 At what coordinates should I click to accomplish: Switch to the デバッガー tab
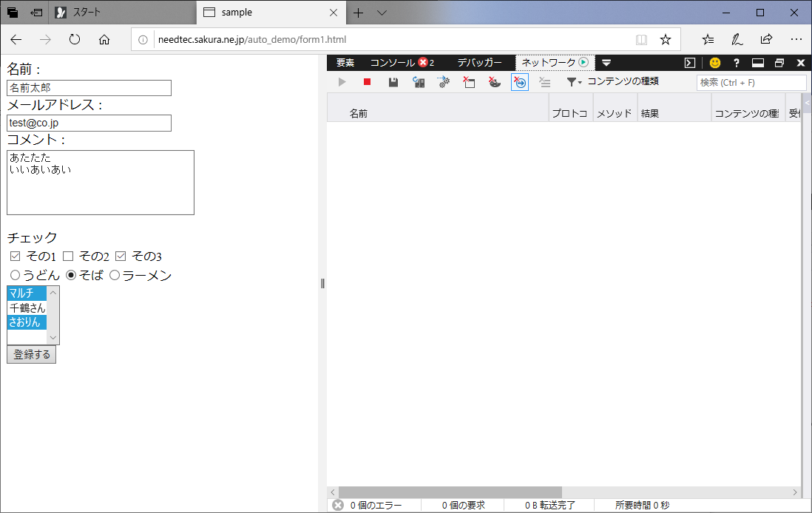pyautogui.click(x=479, y=63)
